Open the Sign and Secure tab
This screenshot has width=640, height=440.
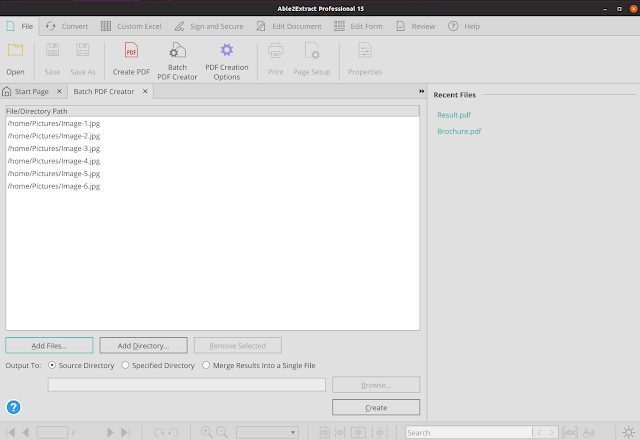[209, 26]
